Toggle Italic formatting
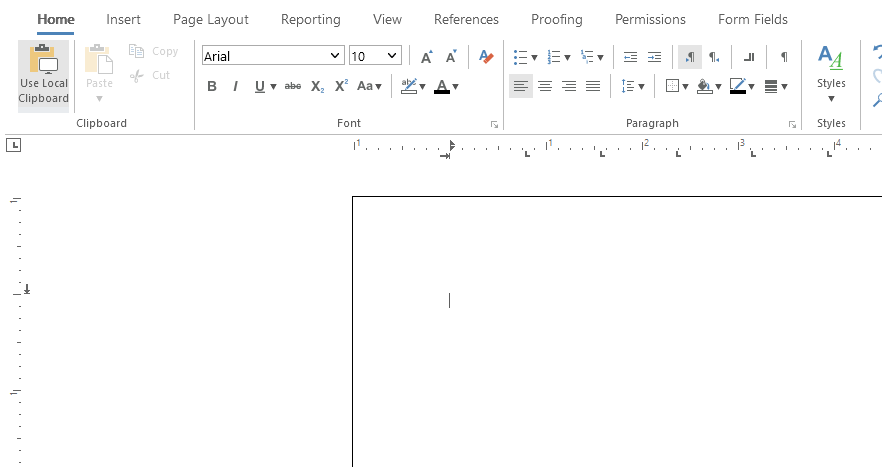The height and width of the screenshot is (467, 882). 235,86
